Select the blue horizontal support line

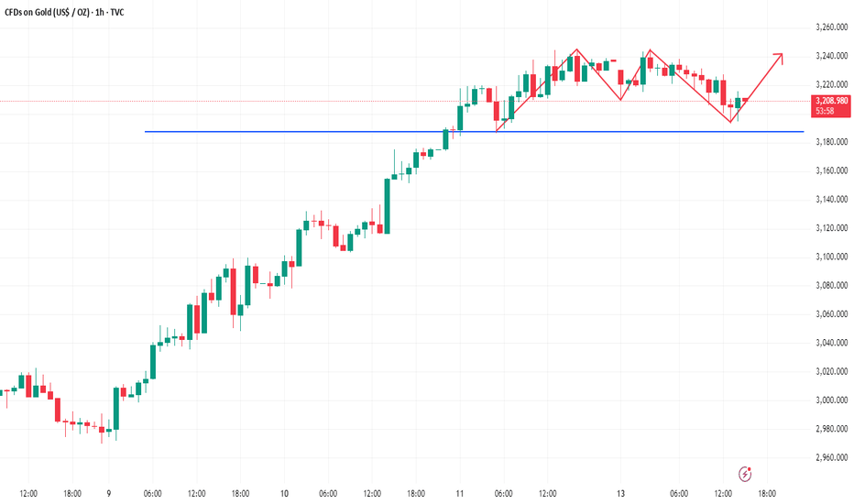[x=474, y=131]
